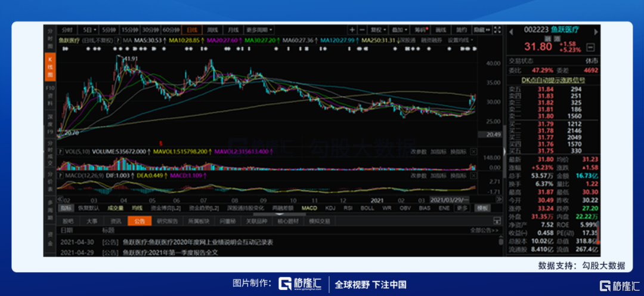Select BOLL indicator
Image resolution: width=644 pixels, height=296 pixels.
367,208
